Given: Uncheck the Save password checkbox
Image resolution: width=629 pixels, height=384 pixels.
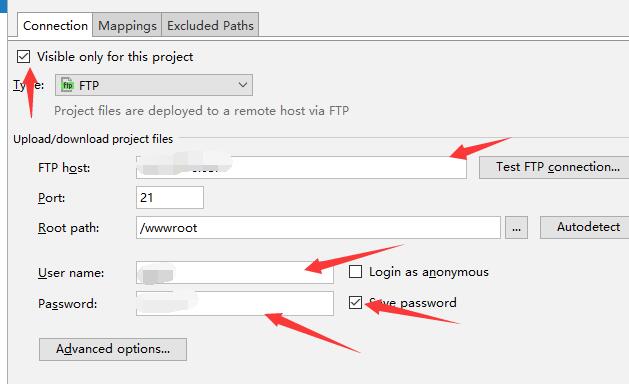Looking at the screenshot, I should pyautogui.click(x=355, y=303).
